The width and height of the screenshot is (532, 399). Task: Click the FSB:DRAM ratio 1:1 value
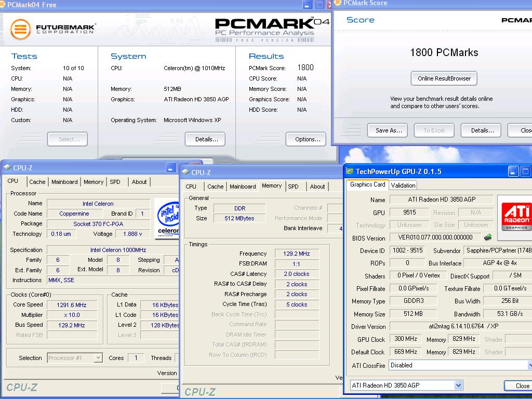point(297,263)
